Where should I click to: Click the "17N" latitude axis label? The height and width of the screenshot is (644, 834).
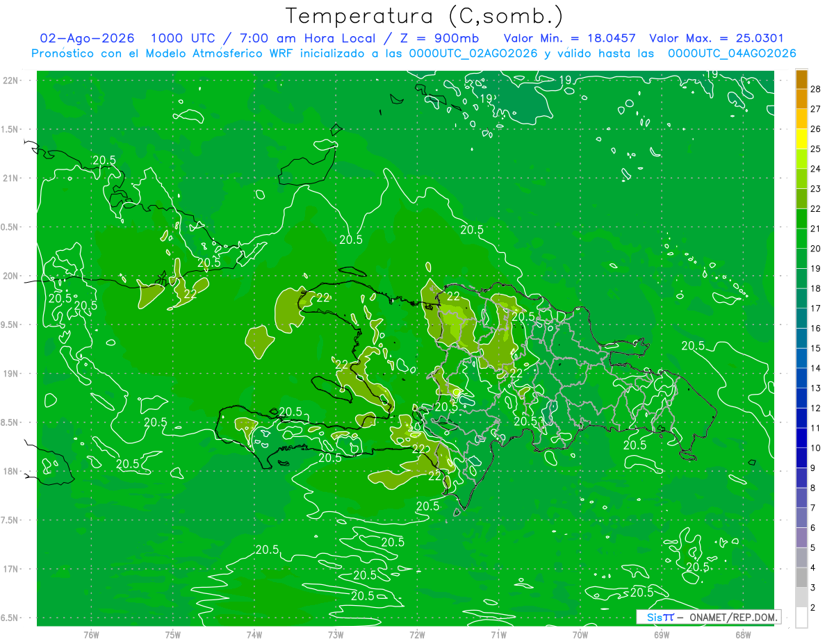[x=10, y=570]
